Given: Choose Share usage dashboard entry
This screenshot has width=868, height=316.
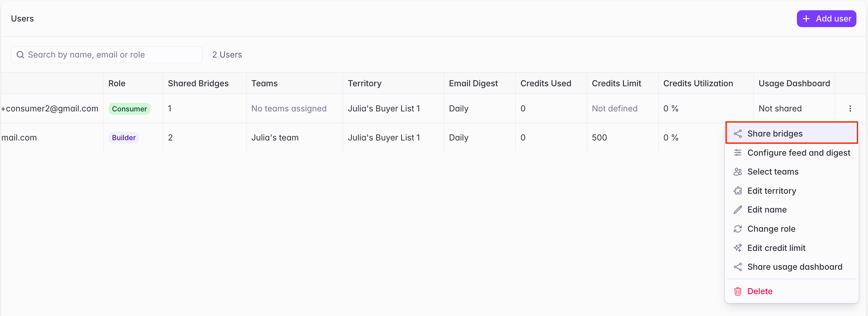Looking at the screenshot, I should 791,267.
